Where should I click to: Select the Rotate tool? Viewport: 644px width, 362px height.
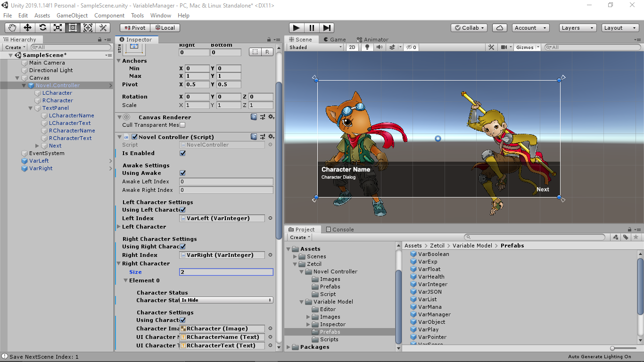(x=42, y=28)
